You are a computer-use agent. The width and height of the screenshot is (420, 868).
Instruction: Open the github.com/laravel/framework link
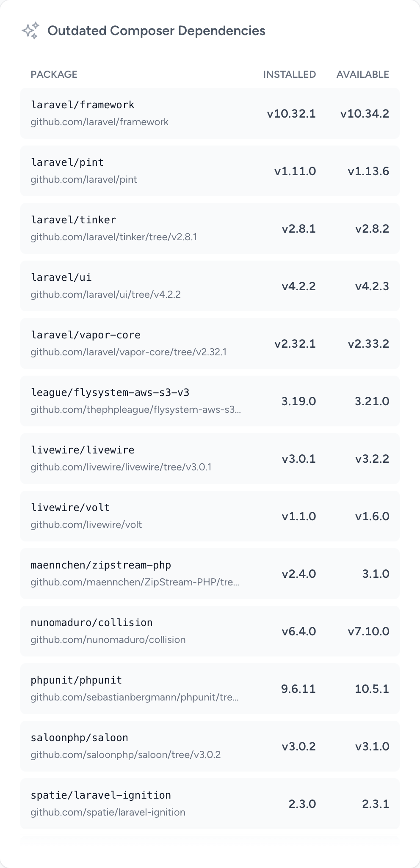click(x=99, y=122)
